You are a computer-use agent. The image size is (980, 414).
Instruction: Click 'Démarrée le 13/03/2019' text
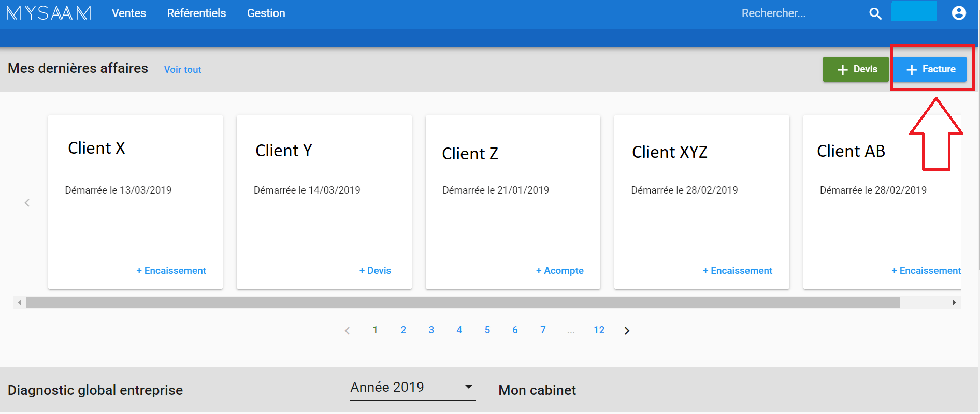118,190
